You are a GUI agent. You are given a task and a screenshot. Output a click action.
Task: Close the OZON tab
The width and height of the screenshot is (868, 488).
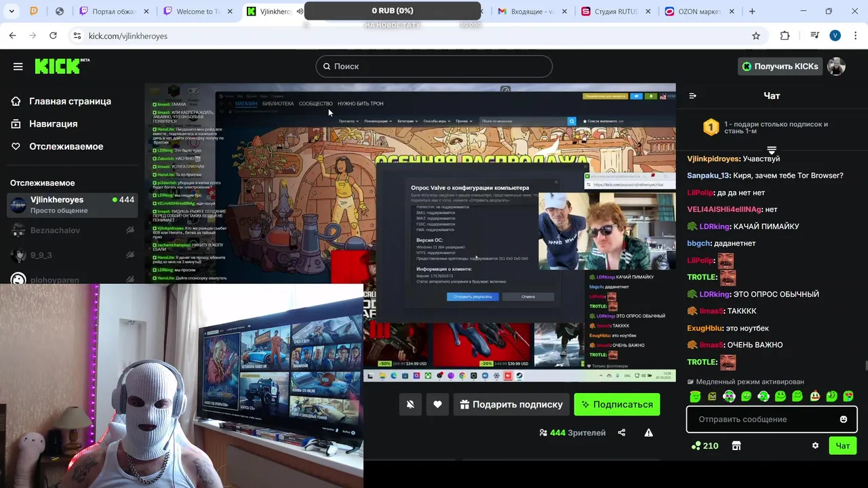[732, 12]
